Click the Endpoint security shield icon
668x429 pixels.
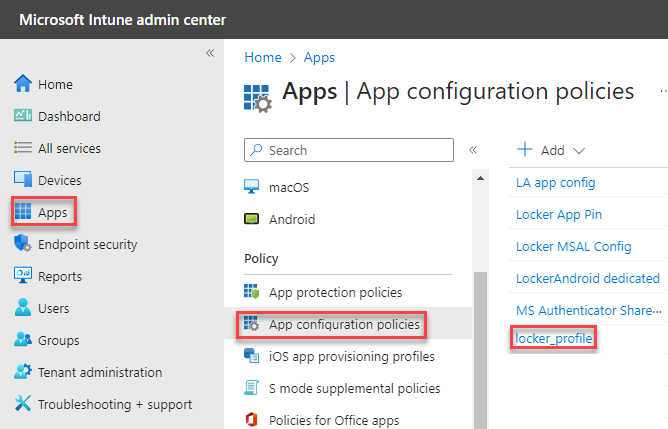coord(23,243)
